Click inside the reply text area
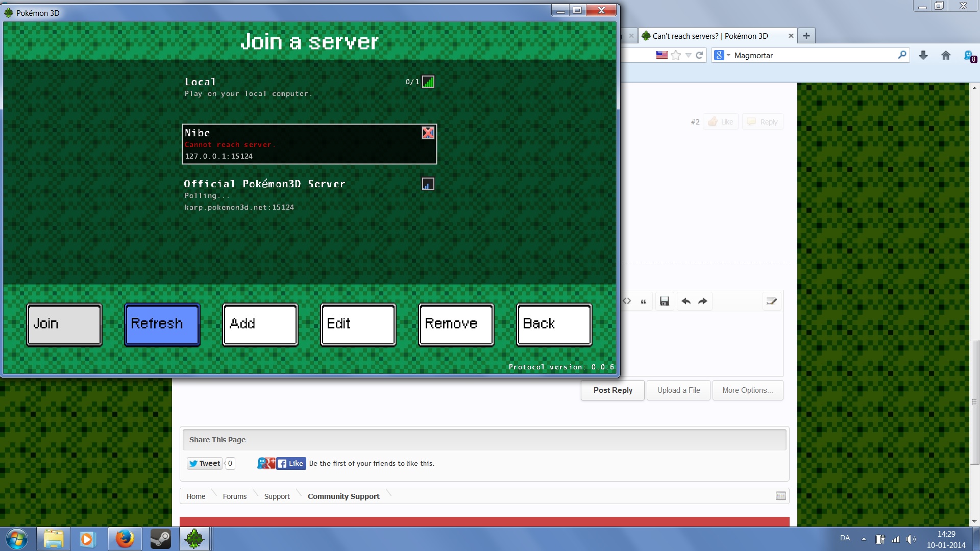This screenshot has height=551, width=980. click(703, 344)
